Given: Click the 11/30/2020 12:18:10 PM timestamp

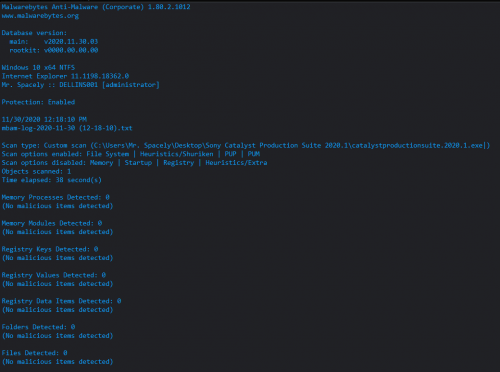Looking at the screenshot, I should coord(44,119).
